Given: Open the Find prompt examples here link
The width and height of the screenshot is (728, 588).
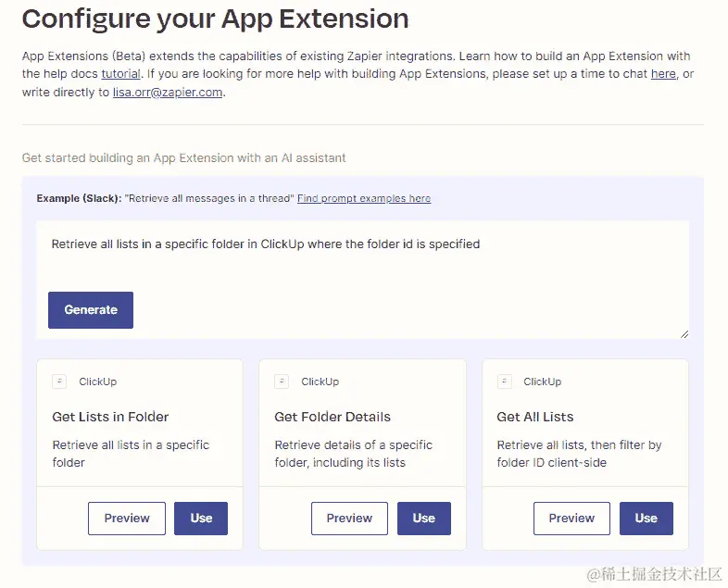Looking at the screenshot, I should coord(364,198).
